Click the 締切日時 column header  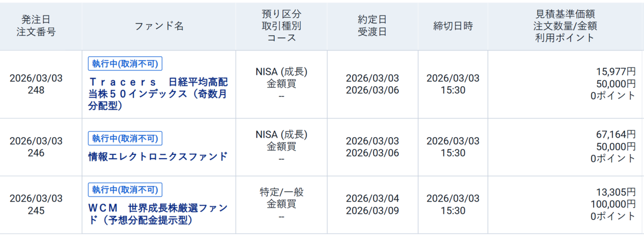[452, 26]
